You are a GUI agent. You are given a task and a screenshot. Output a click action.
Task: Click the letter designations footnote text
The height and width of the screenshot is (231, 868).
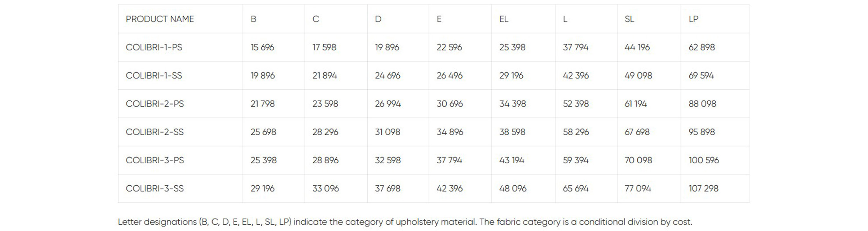(x=405, y=222)
